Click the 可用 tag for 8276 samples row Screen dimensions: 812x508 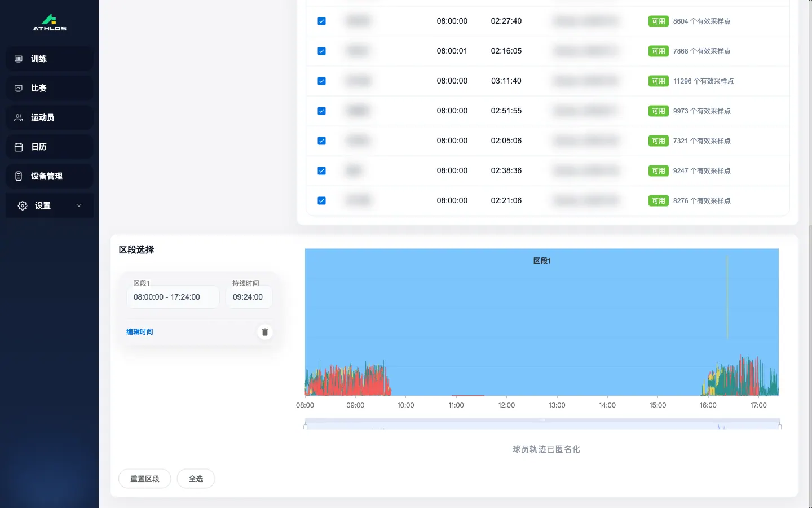click(x=658, y=200)
